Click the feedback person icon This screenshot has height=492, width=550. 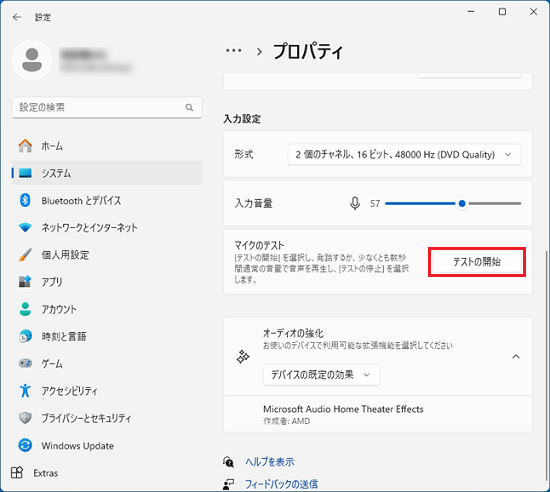(228, 484)
